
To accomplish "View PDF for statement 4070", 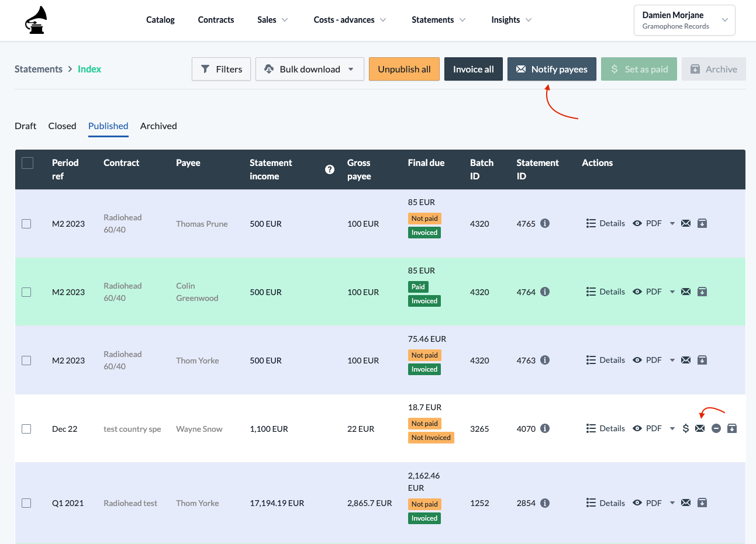I will [x=647, y=428].
